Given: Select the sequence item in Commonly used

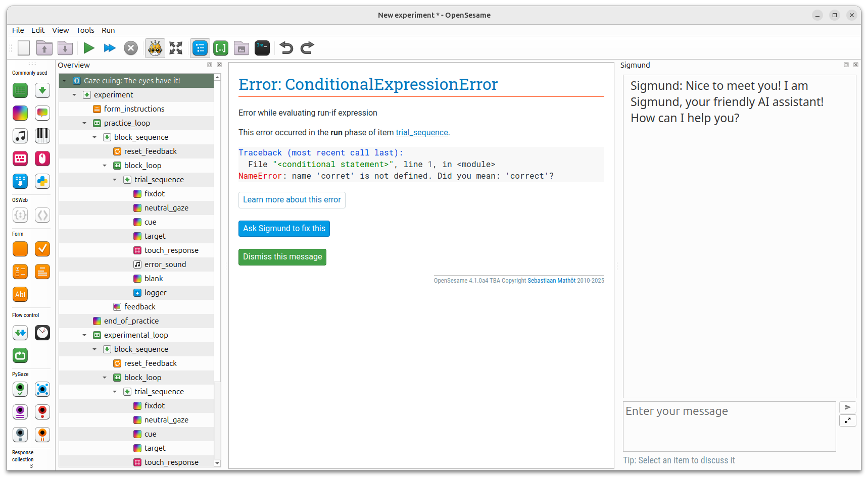Looking at the screenshot, I should click(x=42, y=90).
